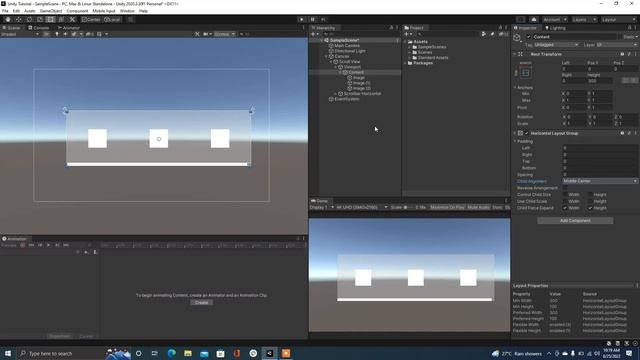Select the Rect tool in toolbar
This screenshot has width=640, height=360.
(x=50, y=20)
